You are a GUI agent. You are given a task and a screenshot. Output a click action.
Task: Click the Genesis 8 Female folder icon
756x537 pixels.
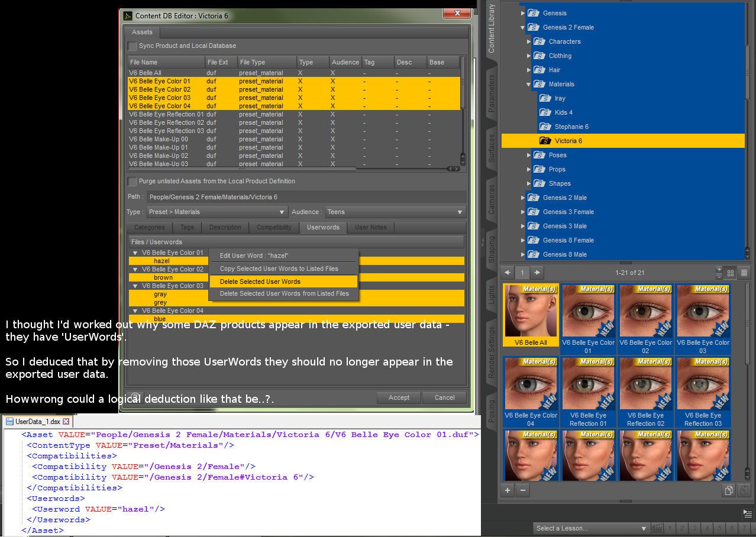click(533, 240)
